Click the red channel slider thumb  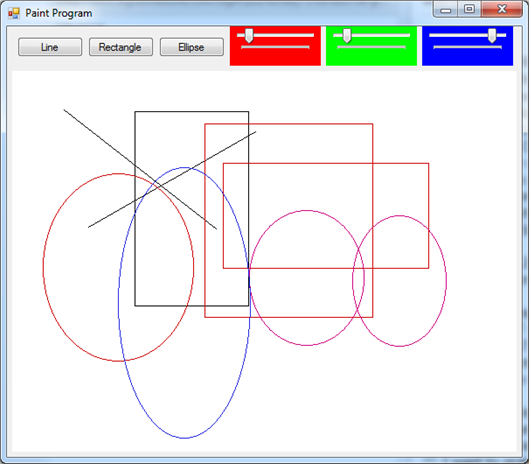(x=249, y=36)
